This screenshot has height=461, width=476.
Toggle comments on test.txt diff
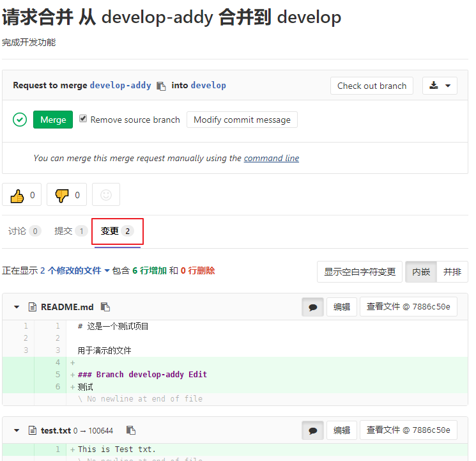click(x=312, y=430)
